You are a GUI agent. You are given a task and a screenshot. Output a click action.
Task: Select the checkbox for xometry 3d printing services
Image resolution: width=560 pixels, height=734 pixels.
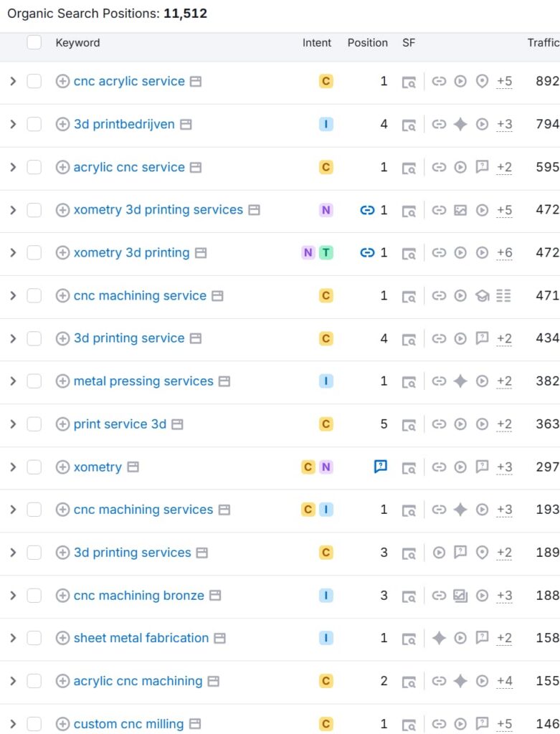[x=34, y=210]
